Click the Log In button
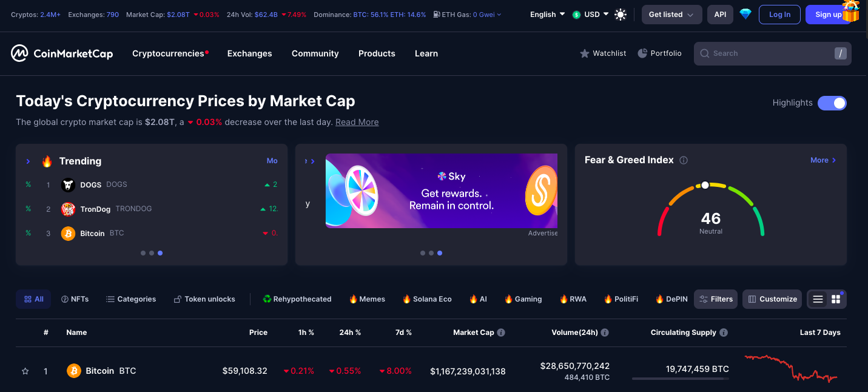868x392 pixels. 779,15
